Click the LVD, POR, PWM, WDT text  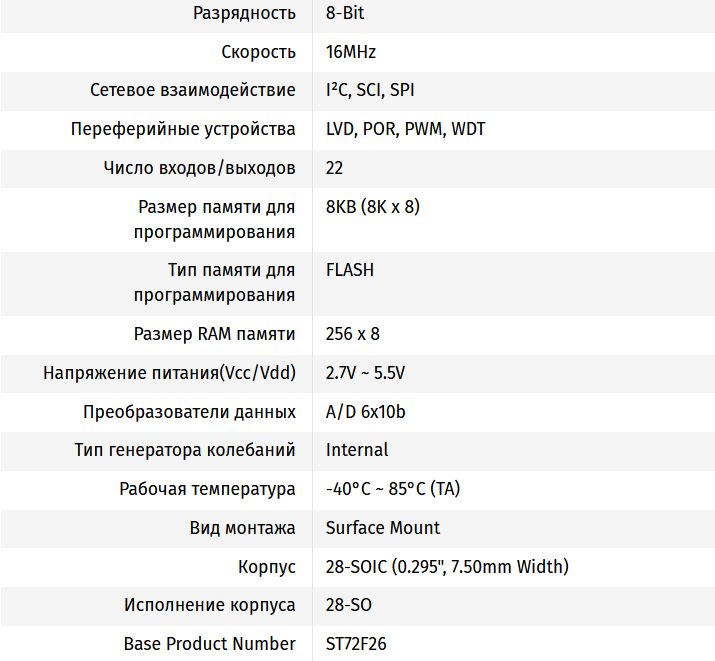tap(406, 129)
